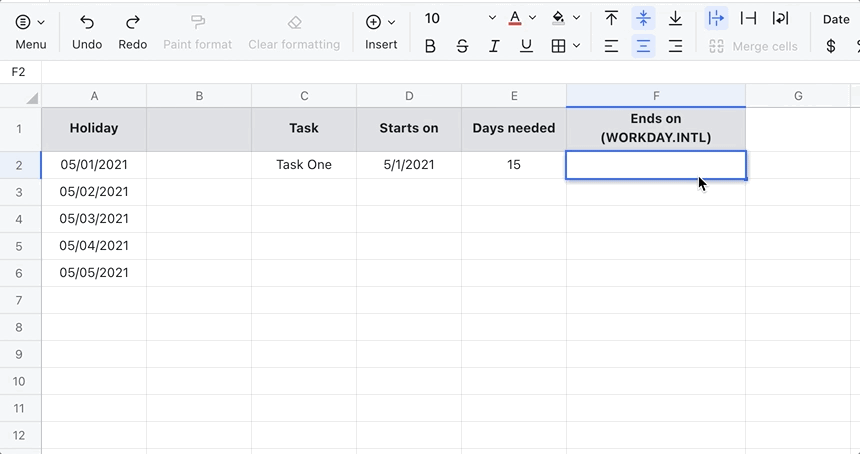The height and width of the screenshot is (454, 860).
Task: Toggle strikethrough formatting
Action: (462, 46)
